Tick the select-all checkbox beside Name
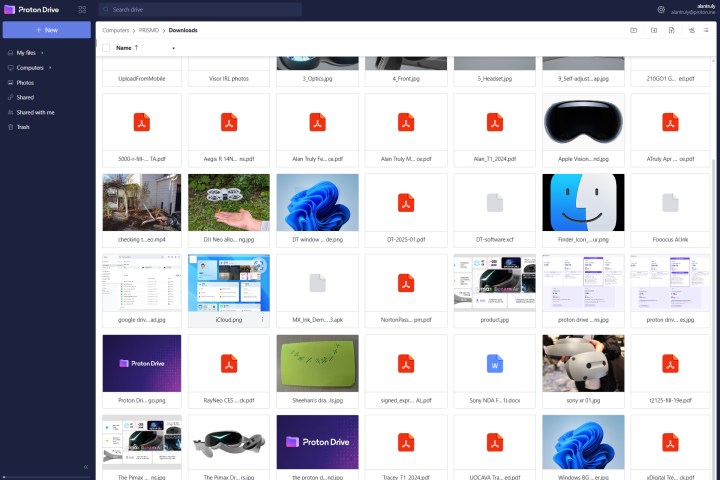 coord(106,48)
